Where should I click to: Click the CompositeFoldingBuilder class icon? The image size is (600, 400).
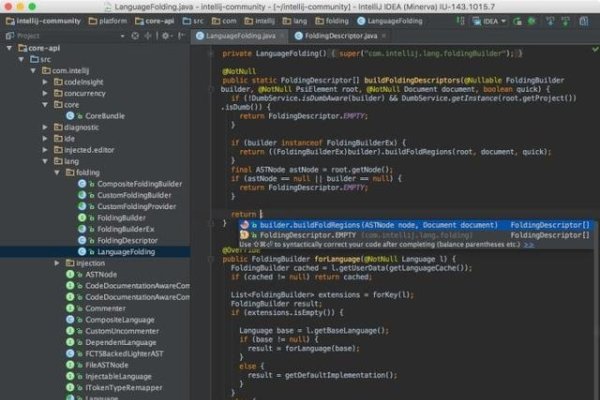tap(82, 184)
